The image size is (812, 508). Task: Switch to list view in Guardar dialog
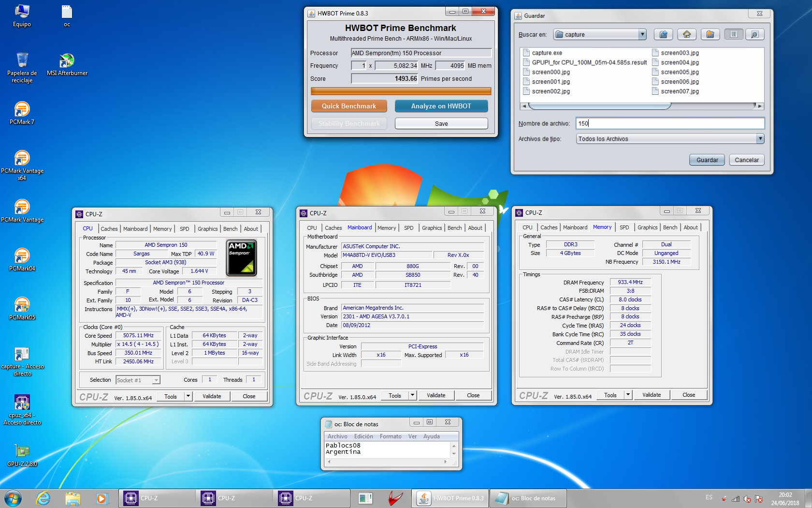tap(734, 34)
